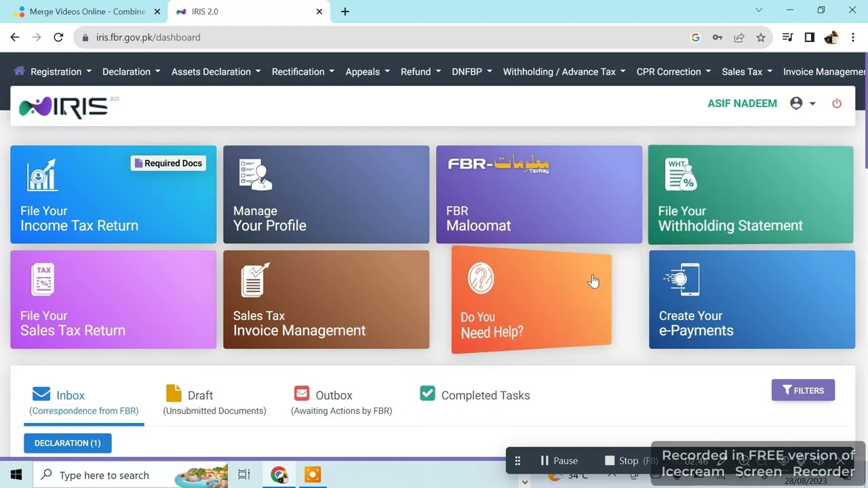This screenshot has width=868, height=488.
Task: Pause the screen recording
Action: coord(559,460)
